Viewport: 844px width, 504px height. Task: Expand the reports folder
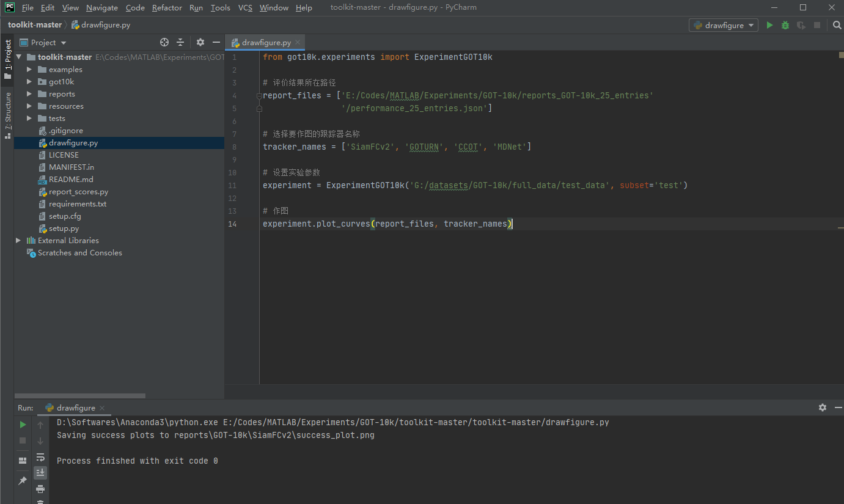(x=29, y=93)
